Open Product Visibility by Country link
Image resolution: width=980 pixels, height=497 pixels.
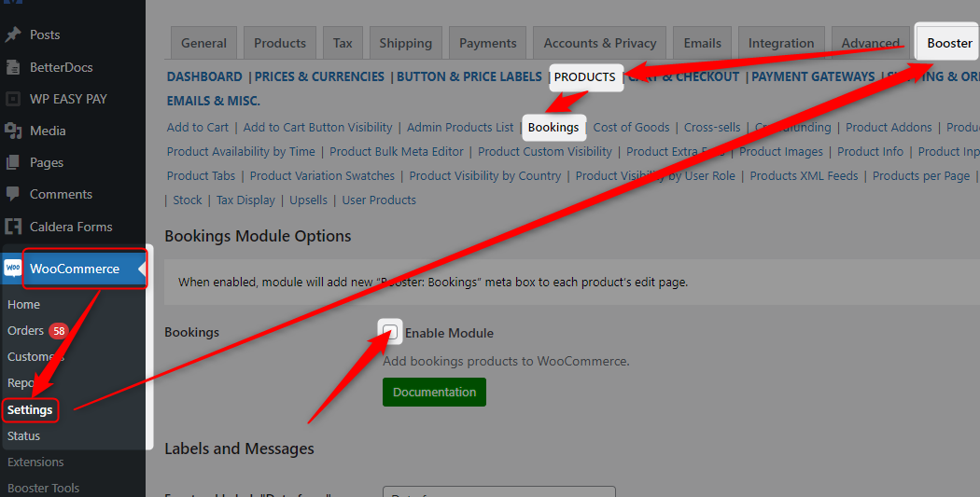[x=485, y=176]
